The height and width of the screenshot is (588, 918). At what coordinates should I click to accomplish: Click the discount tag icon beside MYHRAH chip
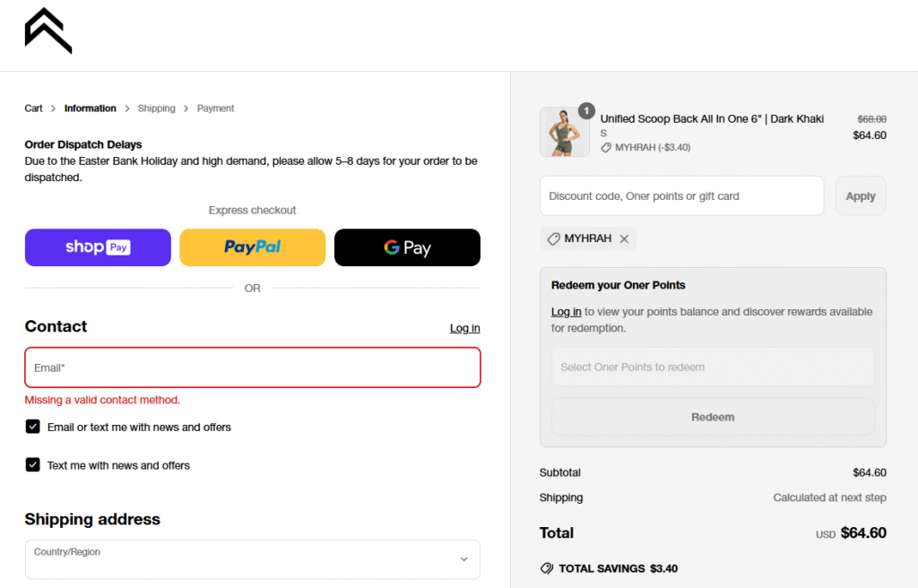553,239
